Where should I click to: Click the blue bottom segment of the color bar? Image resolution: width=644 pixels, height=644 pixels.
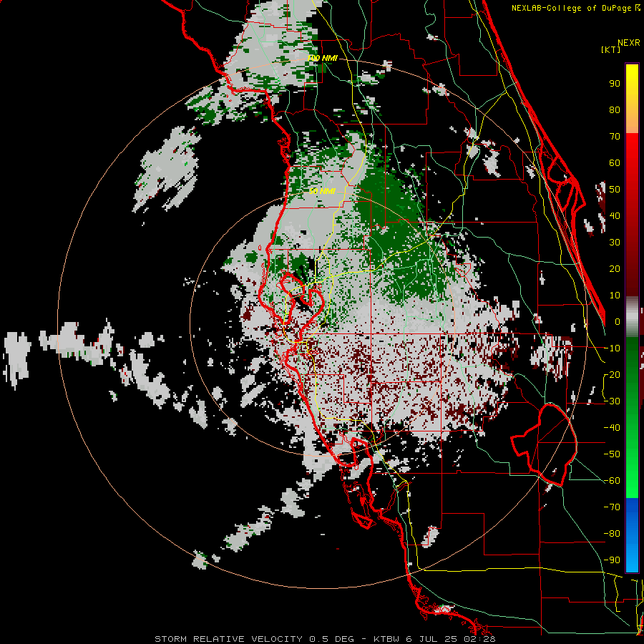632,535
